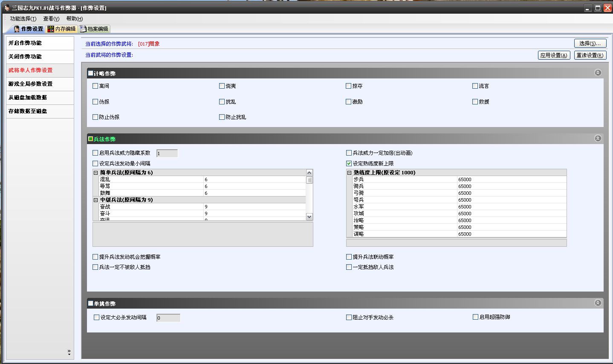Click the 兵法威力隐藏系数 input field
Screen dimensions: 613x364
(167, 153)
